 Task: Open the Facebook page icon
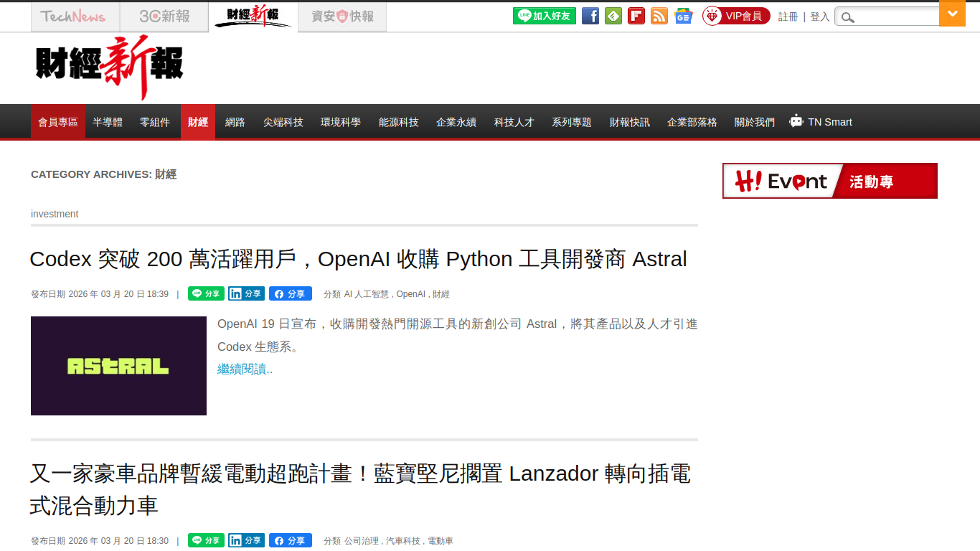click(x=590, y=16)
